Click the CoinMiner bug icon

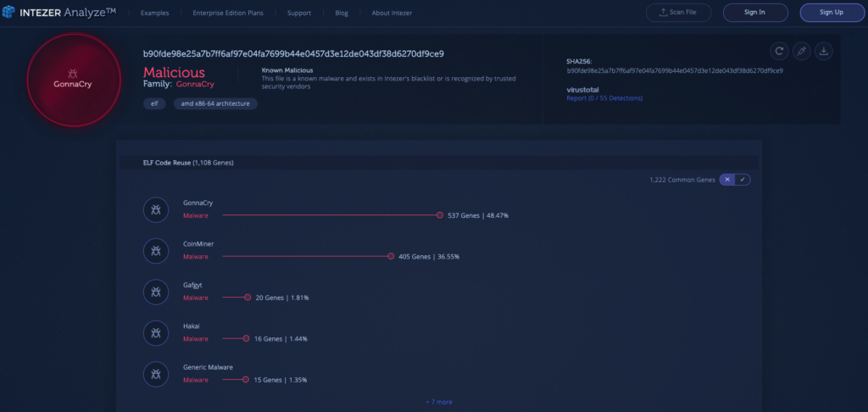coord(156,250)
